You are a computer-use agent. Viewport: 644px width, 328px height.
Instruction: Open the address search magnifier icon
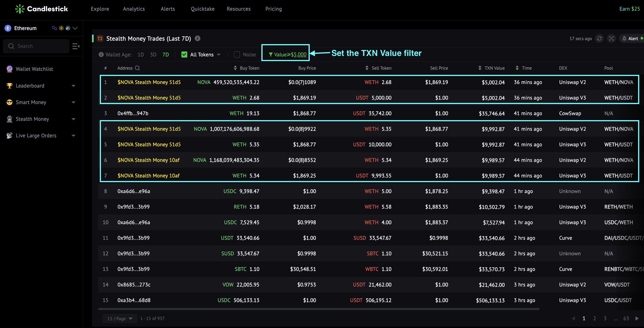pos(138,68)
